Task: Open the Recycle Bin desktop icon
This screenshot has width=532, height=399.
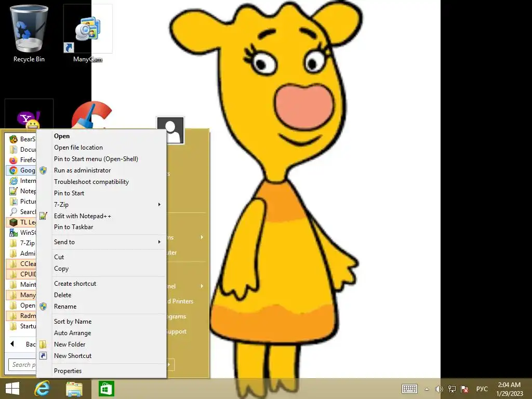Action: pos(29,34)
